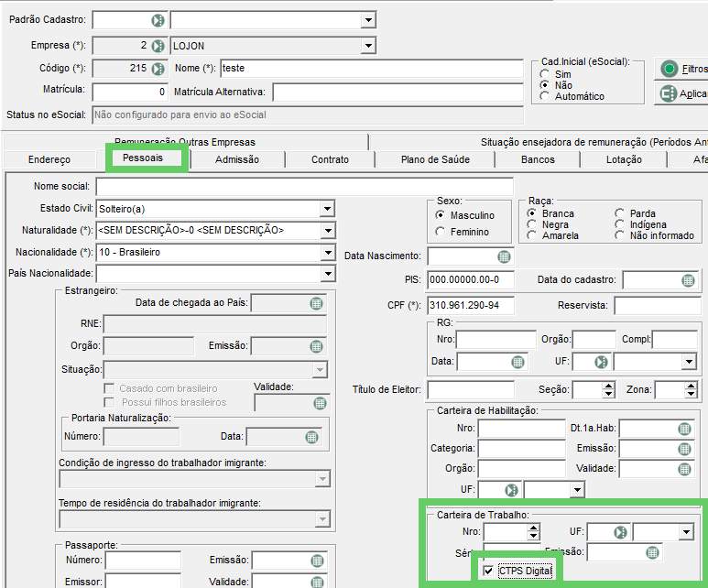Open the País Nacionalidade dropdown
Image resolution: width=708 pixels, height=588 pixels.
tap(328, 273)
